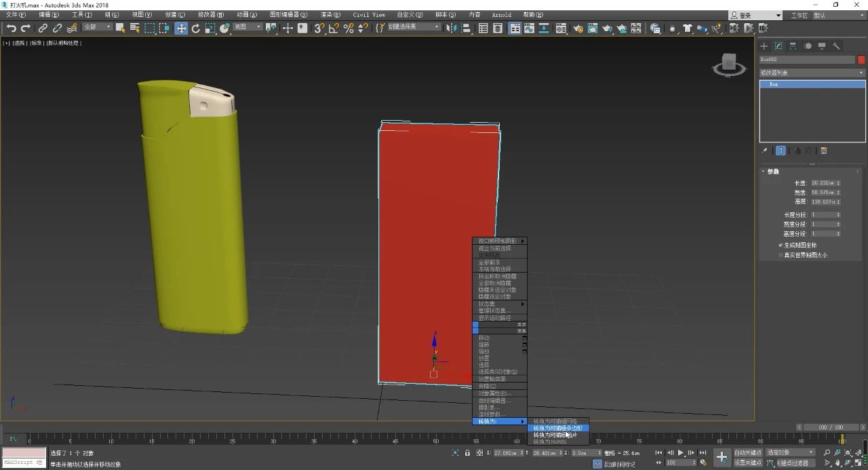Open the Select by Name dialog
868x470 pixels.
[x=134, y=28]
